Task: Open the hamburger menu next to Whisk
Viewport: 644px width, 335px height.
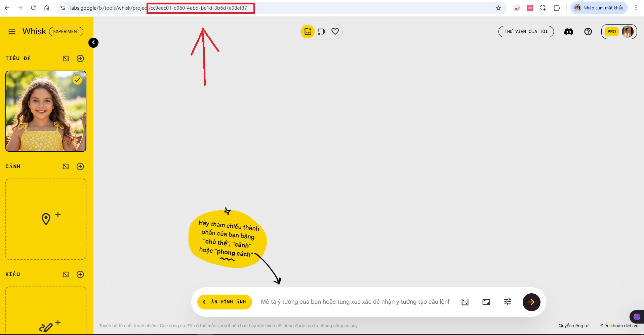Action: pos(12,32)
